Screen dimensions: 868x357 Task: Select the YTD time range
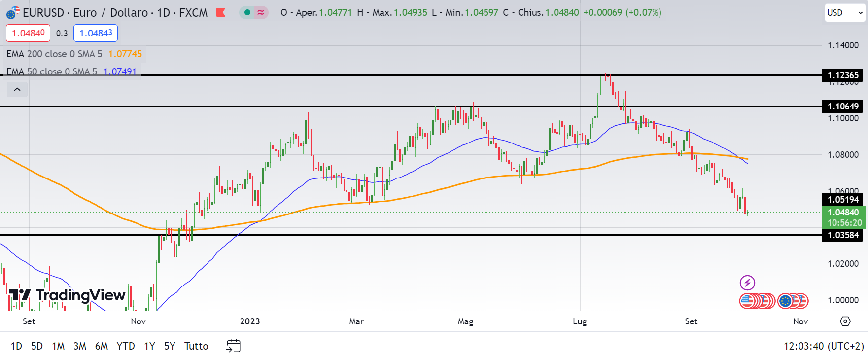126,346
